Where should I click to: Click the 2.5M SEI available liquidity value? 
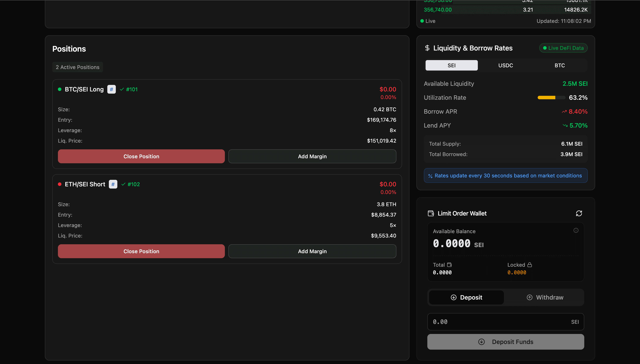point(575,84)
